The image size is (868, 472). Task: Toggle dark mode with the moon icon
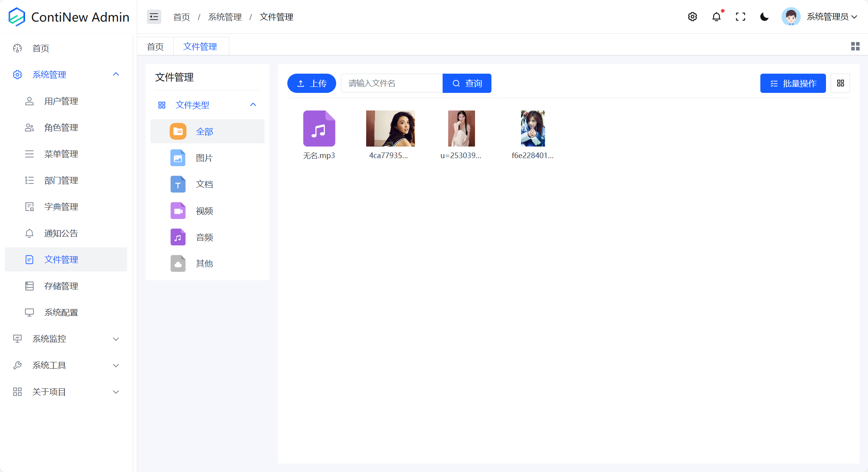(x=764, y=17)
